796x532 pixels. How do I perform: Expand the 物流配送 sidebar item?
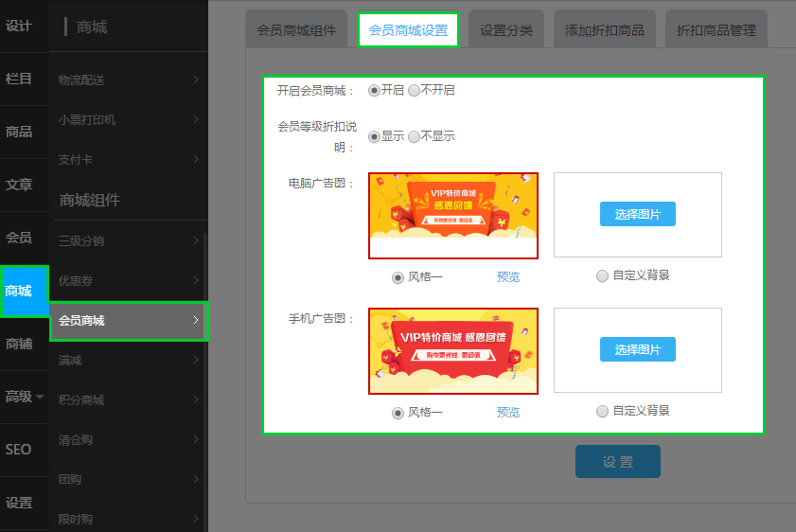coord(128,80)
